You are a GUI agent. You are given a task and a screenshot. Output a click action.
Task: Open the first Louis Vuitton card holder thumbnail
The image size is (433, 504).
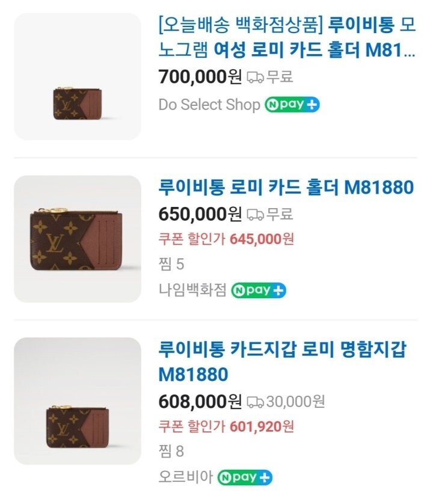pyautogui.click(x=77, y=76)
